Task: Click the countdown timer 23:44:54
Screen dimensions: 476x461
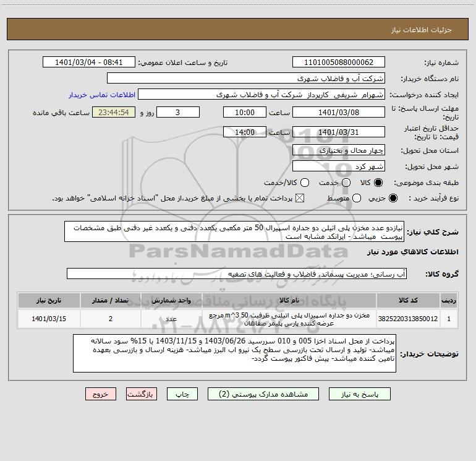Action: point(114,112)
